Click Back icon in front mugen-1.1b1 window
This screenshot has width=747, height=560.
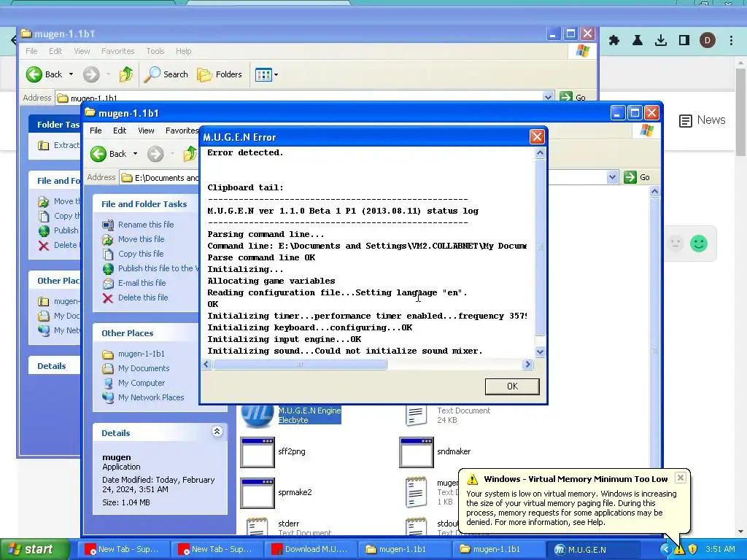click(98, 154)
